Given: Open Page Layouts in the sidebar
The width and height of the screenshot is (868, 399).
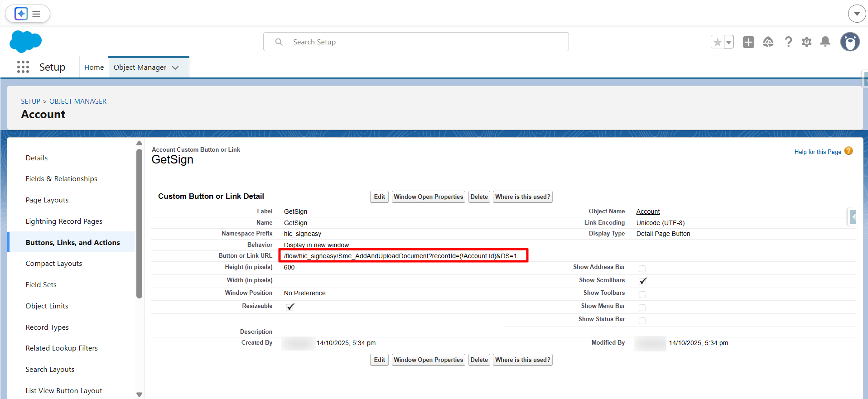Looking at the screenshot, I should 47,200.
